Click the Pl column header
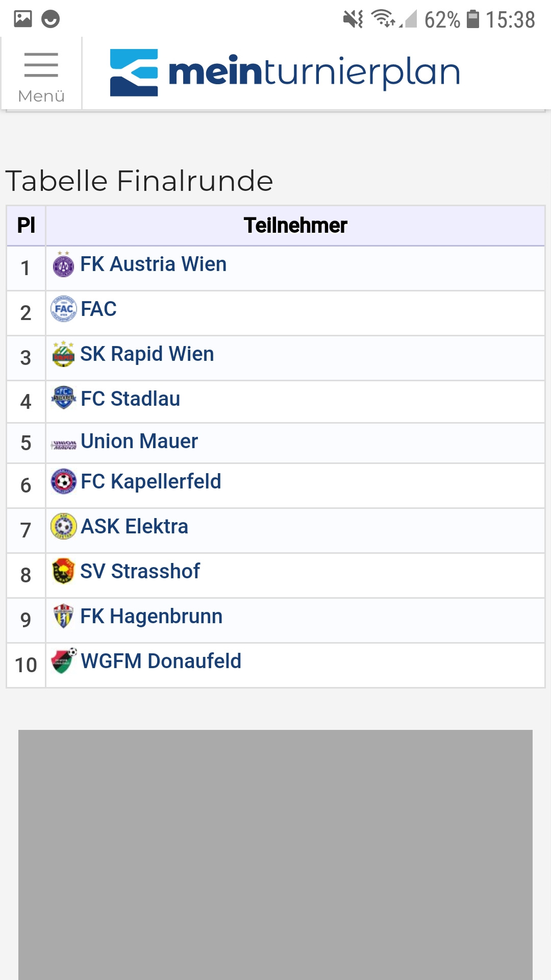551x980 pixels. [26, 226]
